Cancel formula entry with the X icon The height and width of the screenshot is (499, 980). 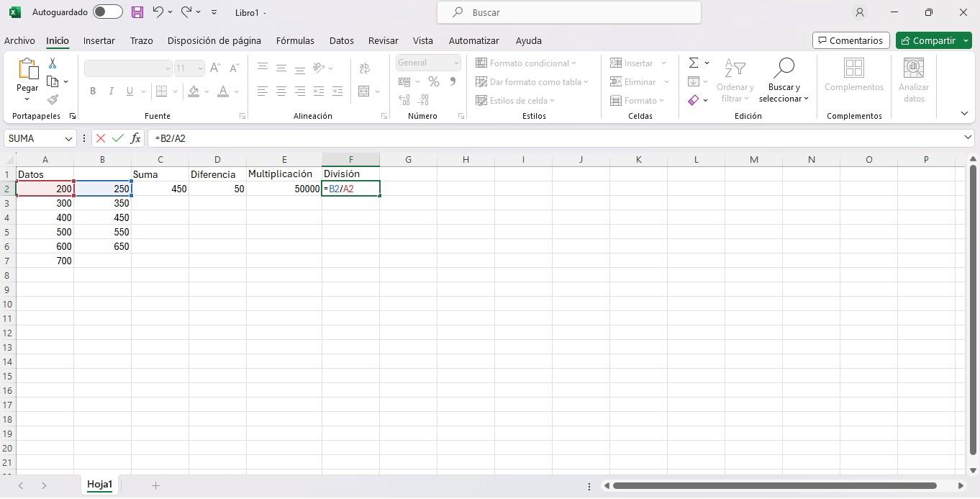point(101,138)
